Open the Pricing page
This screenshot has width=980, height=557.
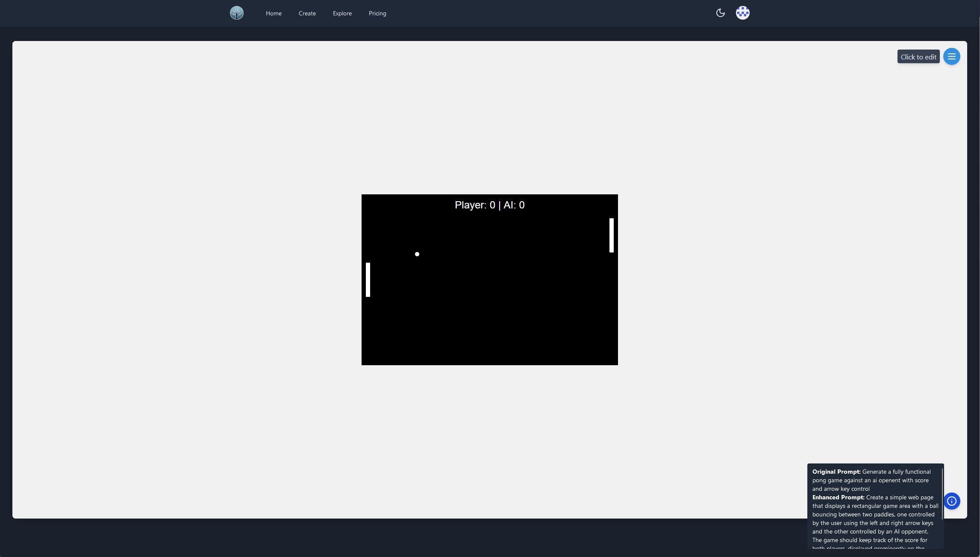[x=377, y=13]
